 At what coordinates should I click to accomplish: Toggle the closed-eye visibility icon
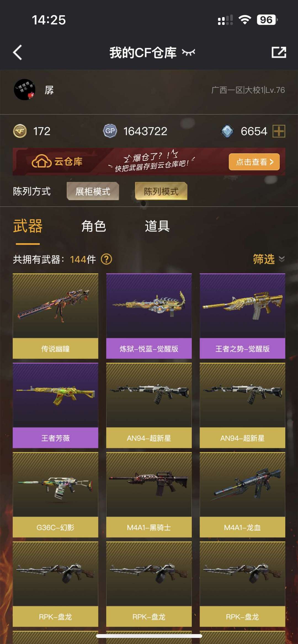(188, 52)
